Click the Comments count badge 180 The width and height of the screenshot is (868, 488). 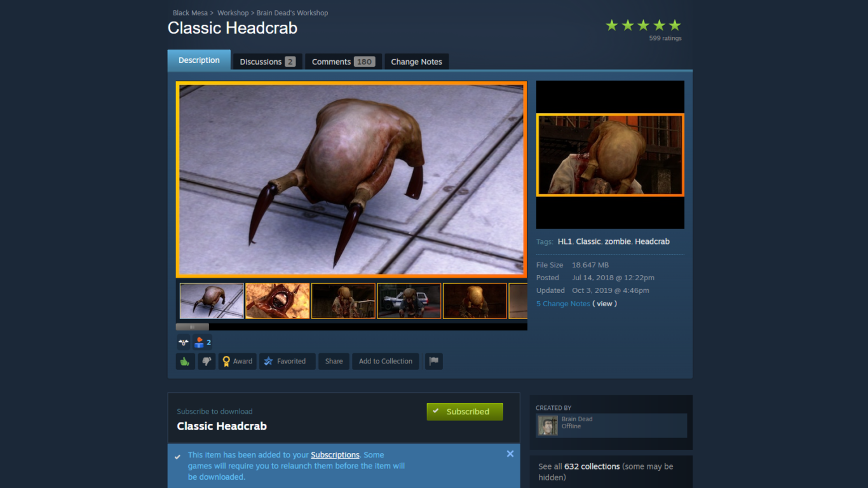pos(364,62)
